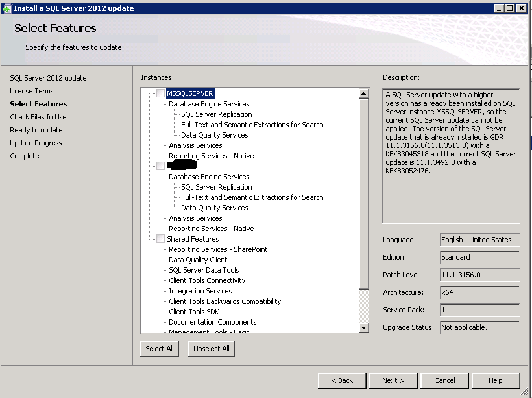This screenshot has height=398, width=532.
Task: Click the Upgrade Status field Not applicable
Action: 479,327
